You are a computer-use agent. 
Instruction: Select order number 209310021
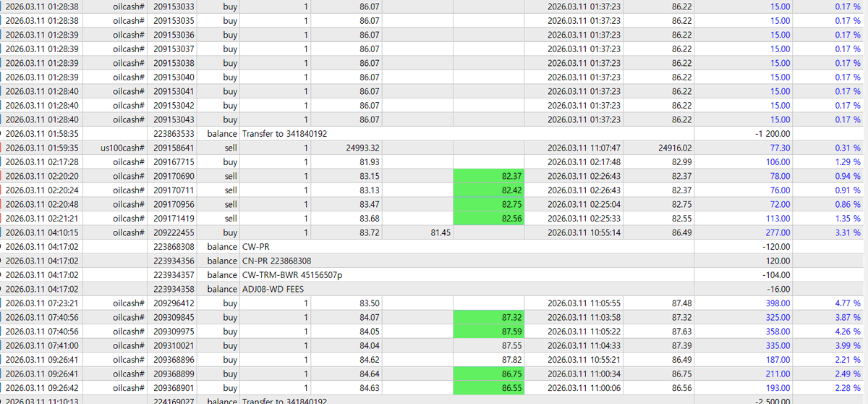(174, 345)
